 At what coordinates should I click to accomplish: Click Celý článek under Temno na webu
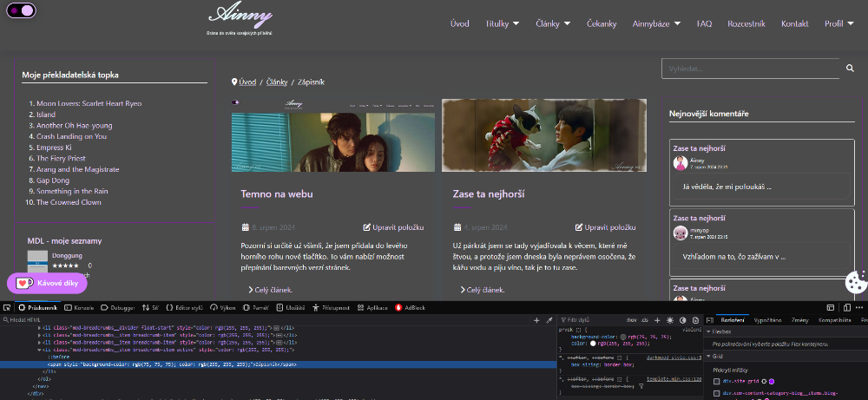coord(271,290)
